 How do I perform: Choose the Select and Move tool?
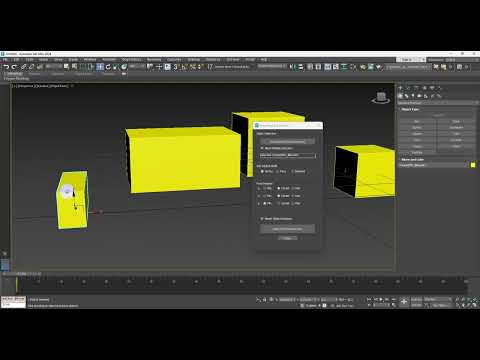[x=100, y=67]
